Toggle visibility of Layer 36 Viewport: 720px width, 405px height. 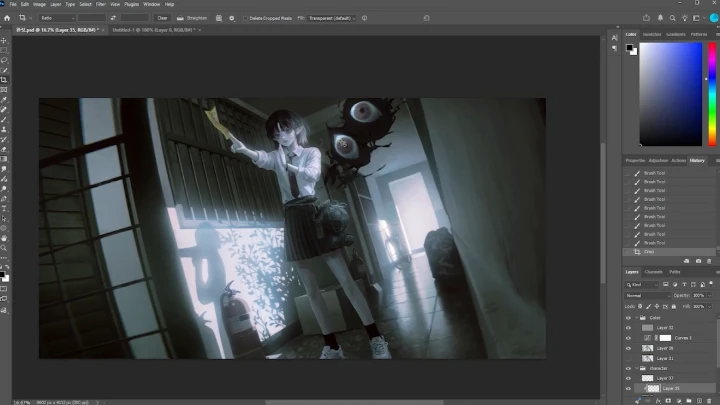[x=628, y=348]
